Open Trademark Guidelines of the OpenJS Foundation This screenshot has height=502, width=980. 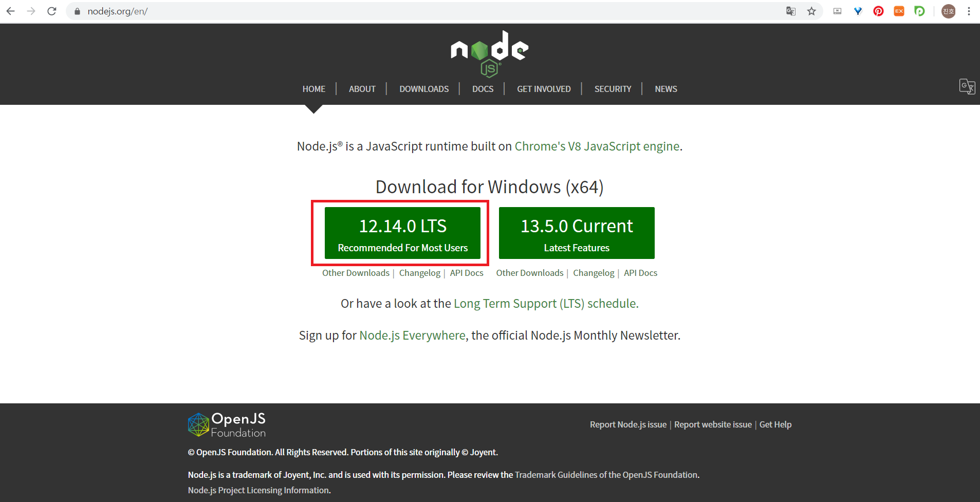(606, 475)
